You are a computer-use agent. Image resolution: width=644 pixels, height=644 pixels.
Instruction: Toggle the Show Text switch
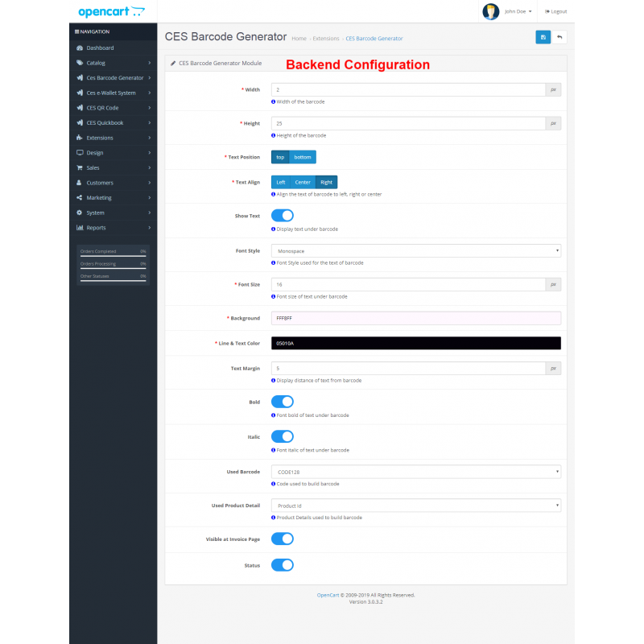point(283,216)
